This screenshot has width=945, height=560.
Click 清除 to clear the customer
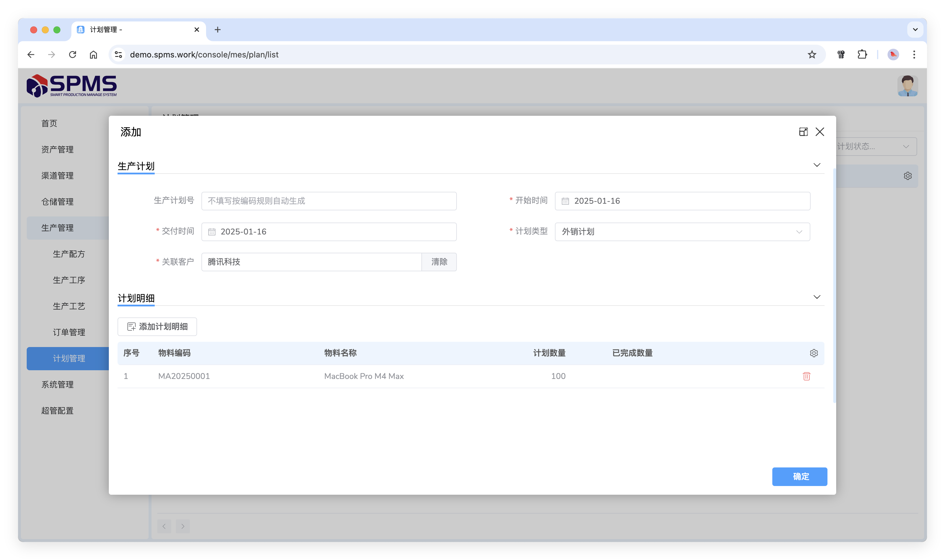[x=439, y=262]
